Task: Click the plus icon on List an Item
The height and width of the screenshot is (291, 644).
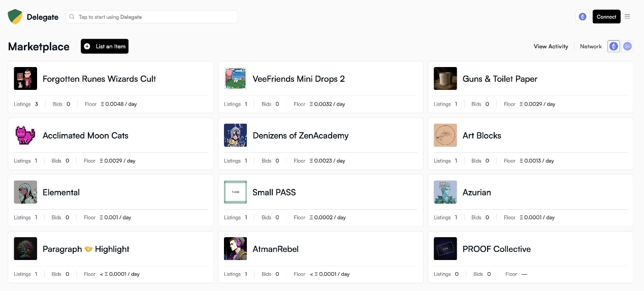Action: tap(87, 46)
